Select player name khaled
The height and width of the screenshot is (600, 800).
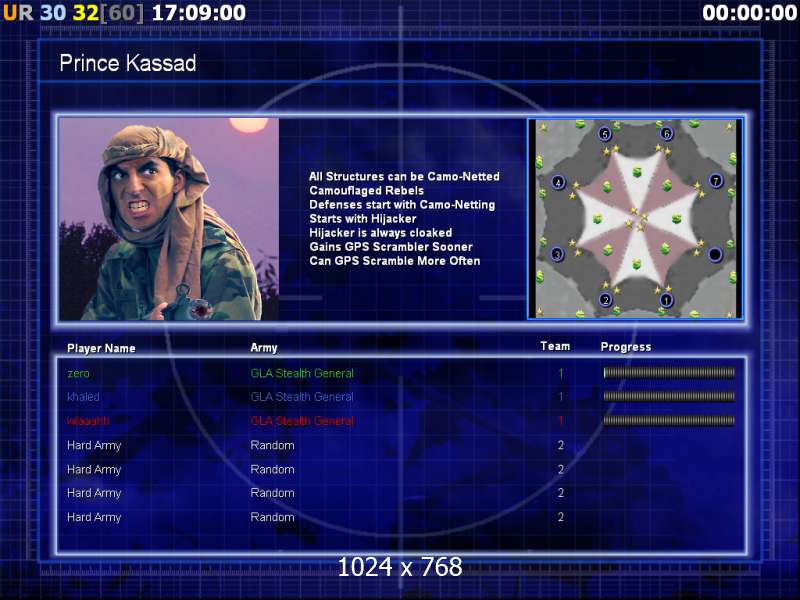[83, 396]
